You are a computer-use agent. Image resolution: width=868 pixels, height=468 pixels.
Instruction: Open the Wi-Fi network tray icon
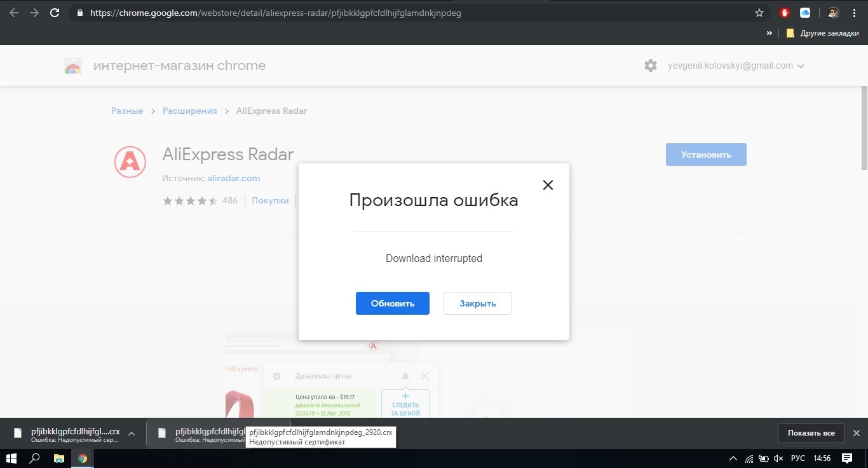(749, 458)
